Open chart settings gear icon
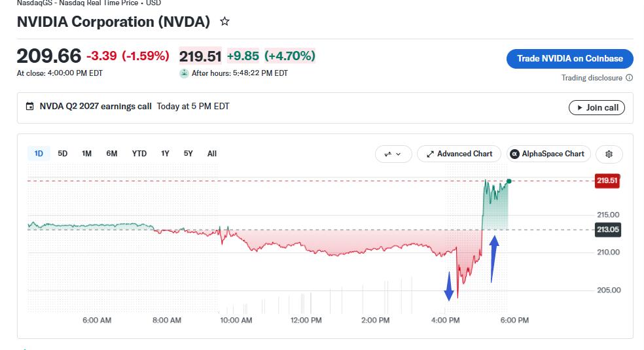The height and width of the screenshot is (350, 644). pyautogui.click(x=609, y=154)
